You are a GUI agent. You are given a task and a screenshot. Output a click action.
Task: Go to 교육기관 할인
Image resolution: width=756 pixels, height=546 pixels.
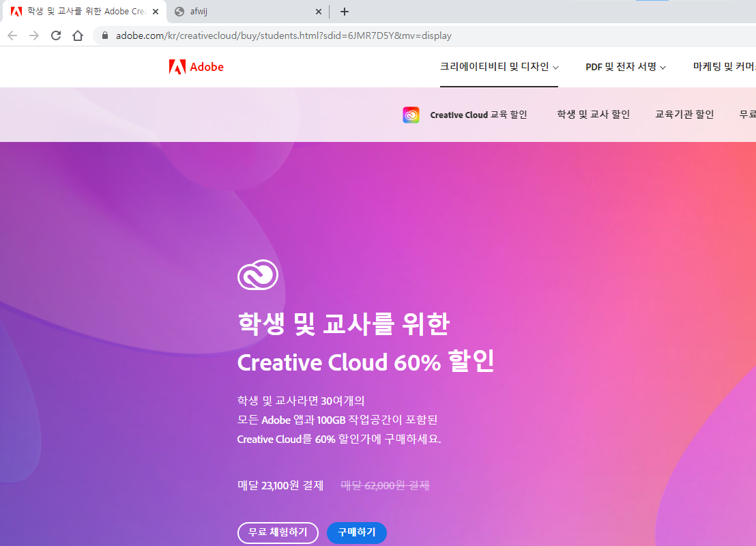(684, 114)
